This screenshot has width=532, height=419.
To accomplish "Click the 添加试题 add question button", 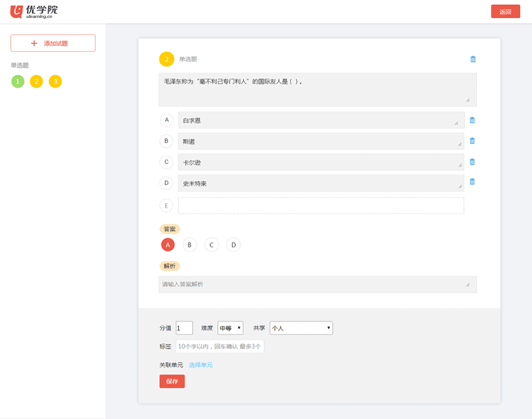I will [x=53, y=43].
